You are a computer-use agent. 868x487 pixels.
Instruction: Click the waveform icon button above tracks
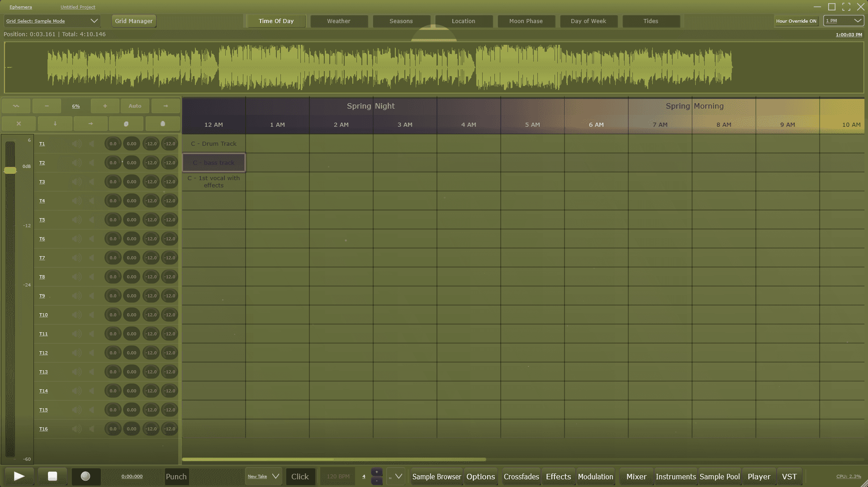click(x=16, y=106)
